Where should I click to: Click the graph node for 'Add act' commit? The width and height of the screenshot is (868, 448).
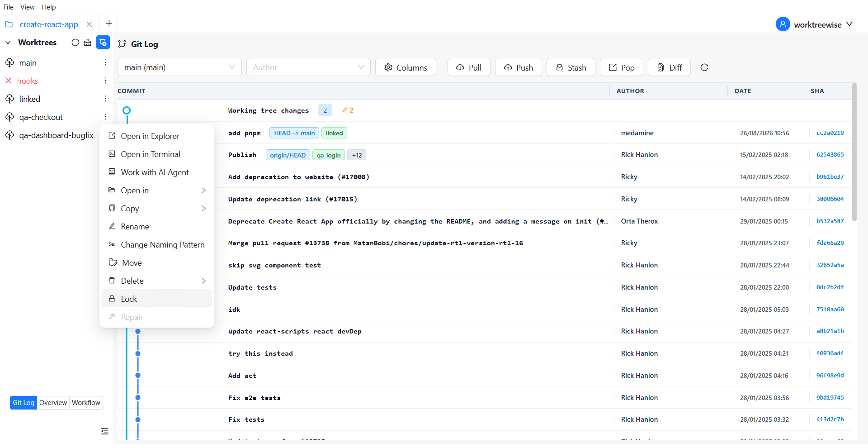pos(138,376)
